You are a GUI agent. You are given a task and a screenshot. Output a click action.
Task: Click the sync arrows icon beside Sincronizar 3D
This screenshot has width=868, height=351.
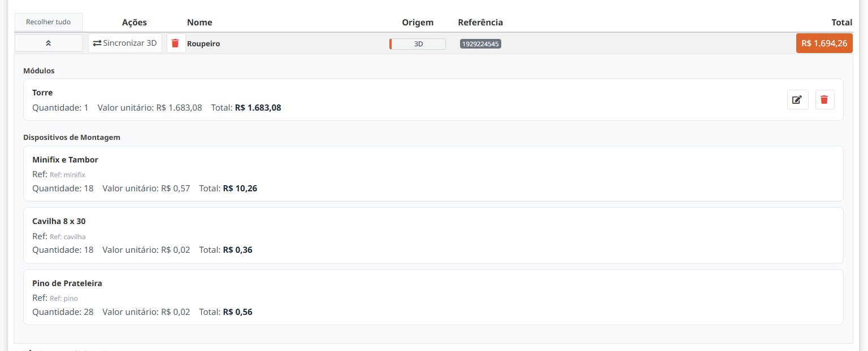coord(97,43)
